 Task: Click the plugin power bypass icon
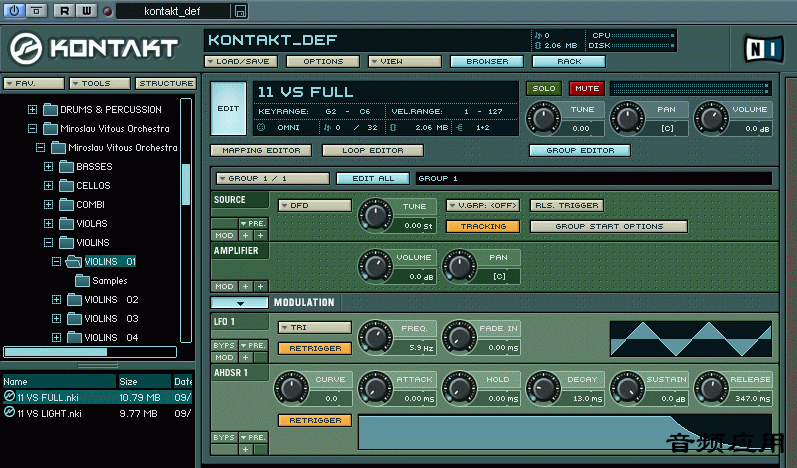pos(14,10)
